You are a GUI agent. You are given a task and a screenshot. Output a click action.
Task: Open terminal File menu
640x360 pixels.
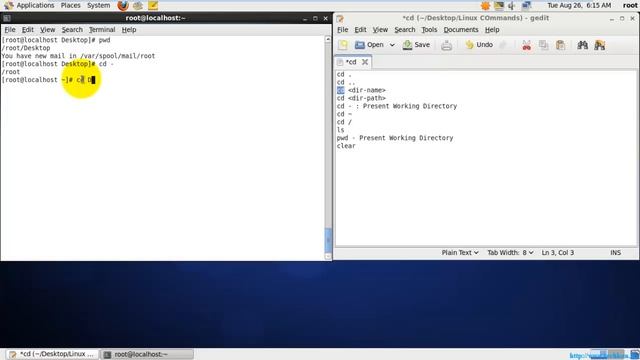click(10, 30)
